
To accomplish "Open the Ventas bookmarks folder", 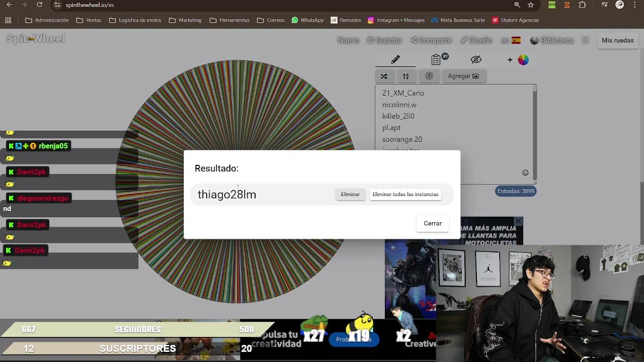I will (89, 20).
